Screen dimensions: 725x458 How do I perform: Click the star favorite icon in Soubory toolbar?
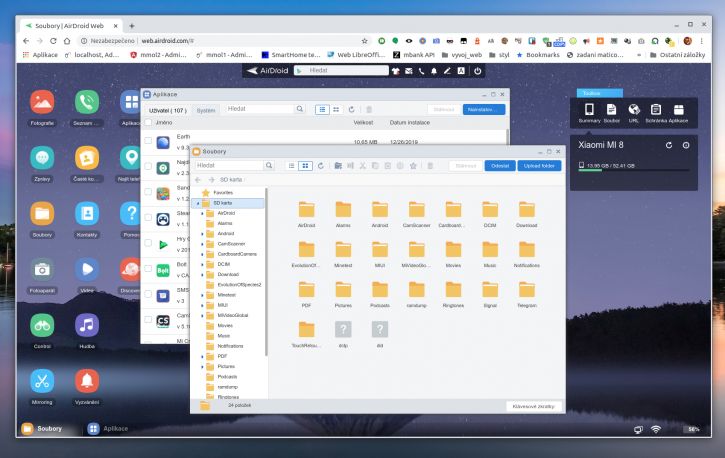413,166
